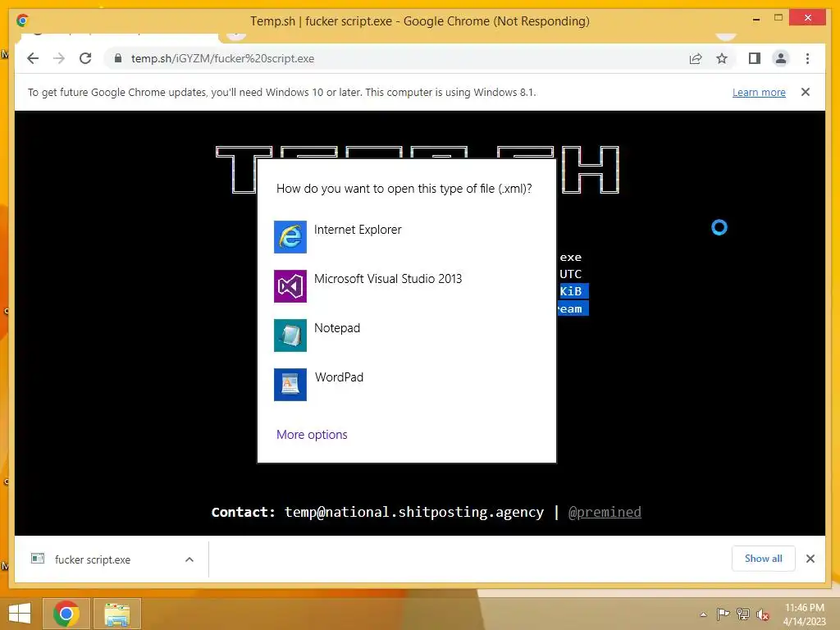Screen dimensions: 840x630
Task: Select Microsoft Visual Studio 2013 icon
Action: click(x=290, y=286)
